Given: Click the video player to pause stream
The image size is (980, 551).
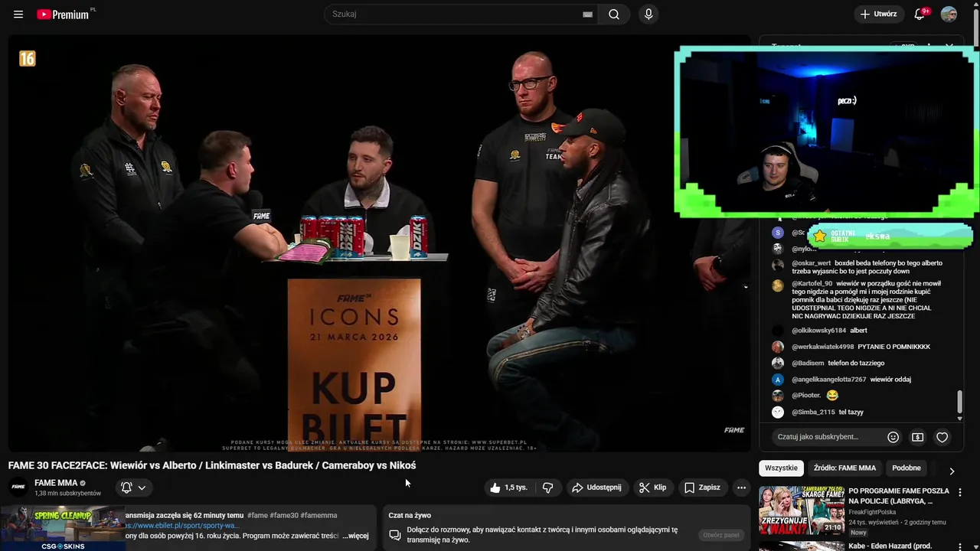Looking at the screenshot, I should tap(380, 243).
